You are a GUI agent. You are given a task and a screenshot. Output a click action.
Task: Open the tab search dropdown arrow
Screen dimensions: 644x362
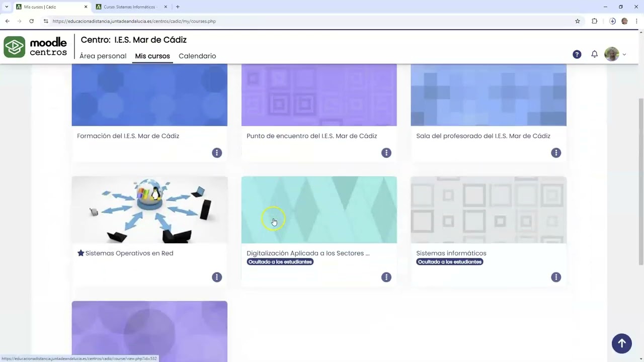[6, 7]
